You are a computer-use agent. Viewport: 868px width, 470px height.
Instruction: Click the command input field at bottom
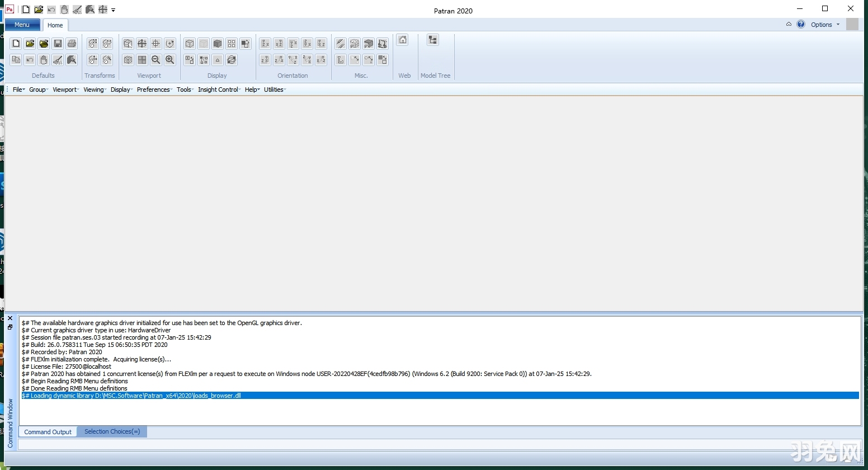click(x=439, y=444)
